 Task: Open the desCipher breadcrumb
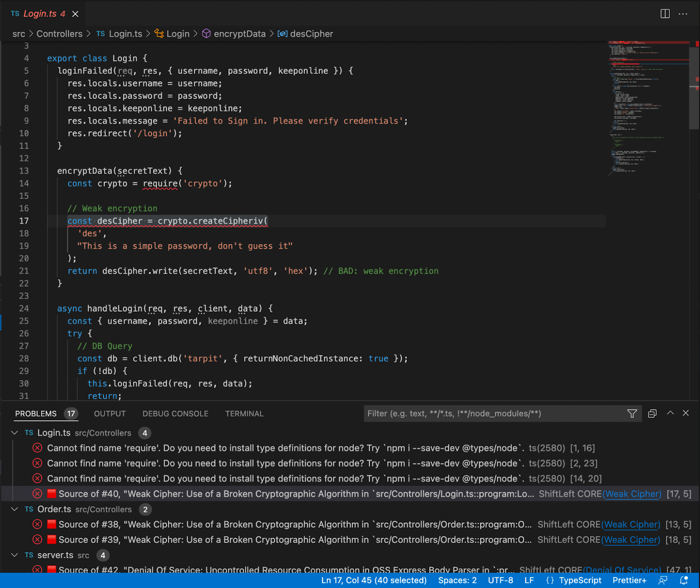(x=305, y=34)
